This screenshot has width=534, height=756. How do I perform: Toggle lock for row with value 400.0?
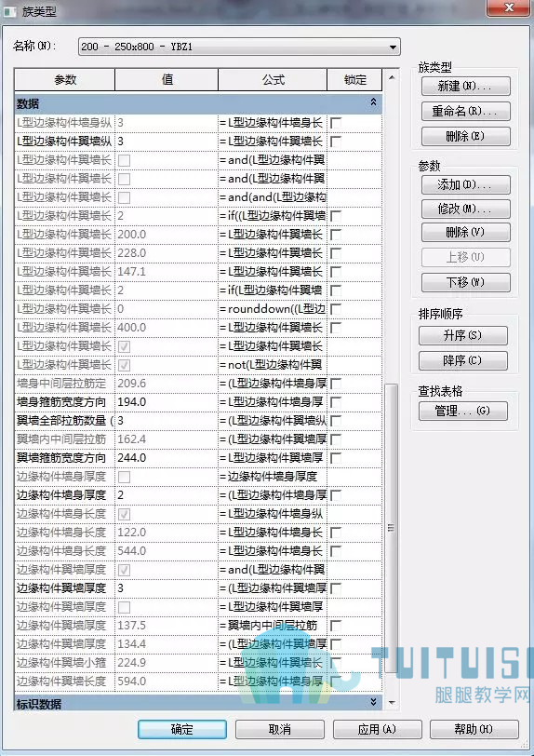tap(336, 328)
